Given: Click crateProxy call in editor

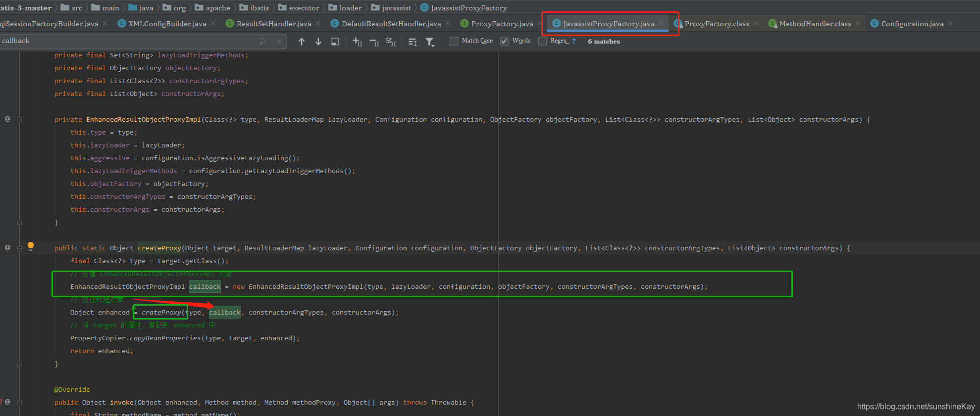Looking at the screenshot, I should [161, 313].
